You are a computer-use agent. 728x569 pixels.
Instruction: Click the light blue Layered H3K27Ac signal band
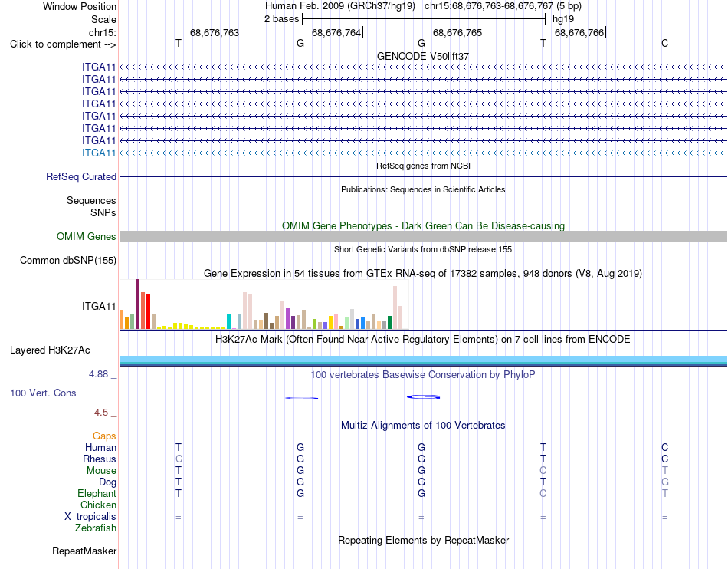(x=424, y=359)
